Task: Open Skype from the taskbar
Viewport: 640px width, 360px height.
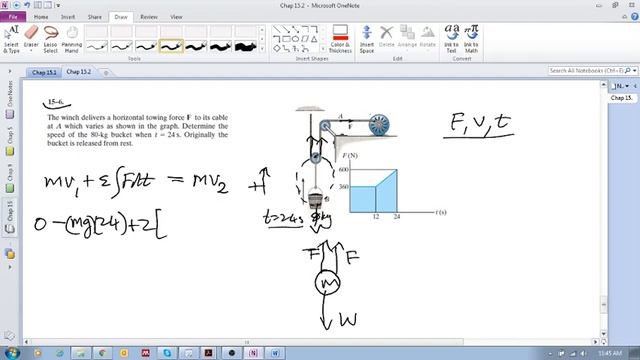Action: (x=167, y=353)
